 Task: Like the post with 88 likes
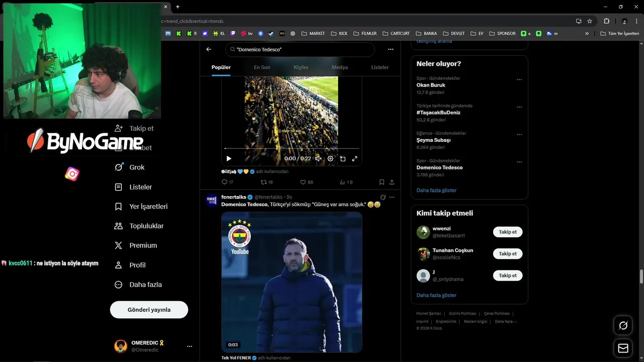click(306, 182)
